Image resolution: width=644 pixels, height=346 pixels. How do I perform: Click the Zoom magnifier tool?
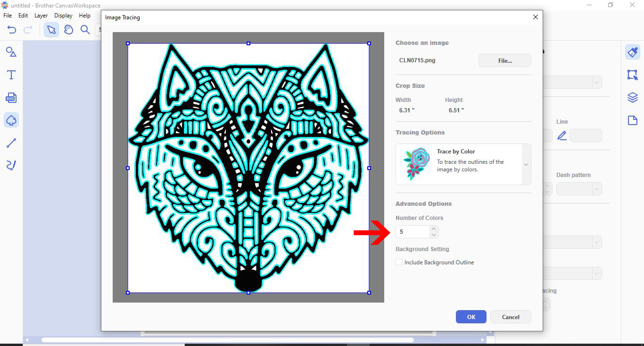(85, 30)
